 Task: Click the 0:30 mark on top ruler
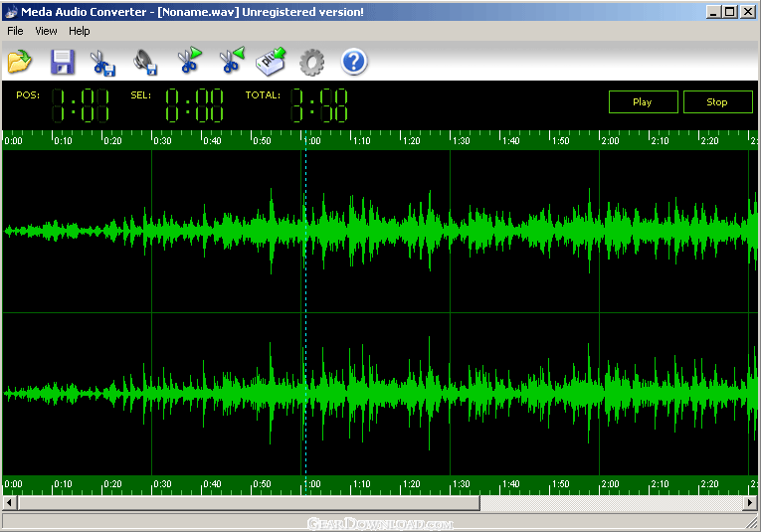(x=162, y=140)
